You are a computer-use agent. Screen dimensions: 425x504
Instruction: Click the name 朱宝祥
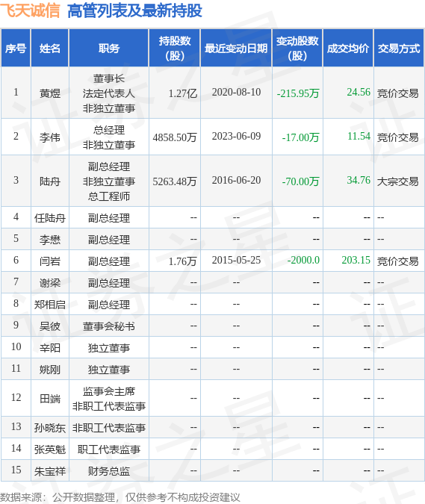50,471
